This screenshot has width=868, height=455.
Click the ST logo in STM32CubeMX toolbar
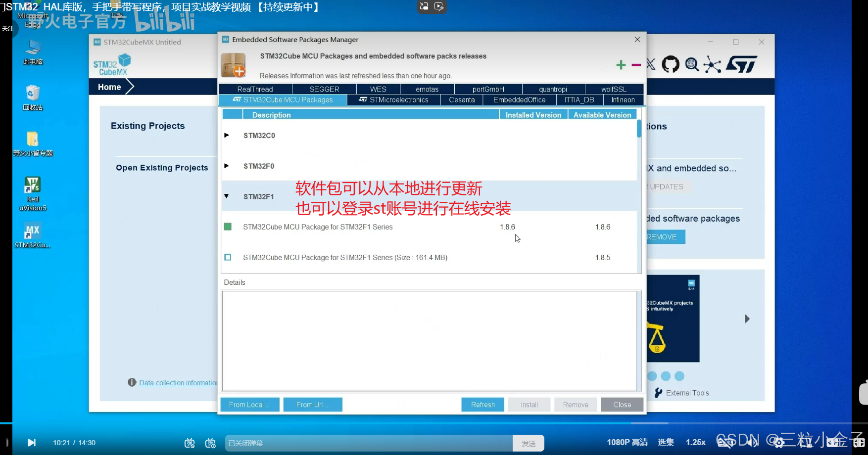point(741,64)
